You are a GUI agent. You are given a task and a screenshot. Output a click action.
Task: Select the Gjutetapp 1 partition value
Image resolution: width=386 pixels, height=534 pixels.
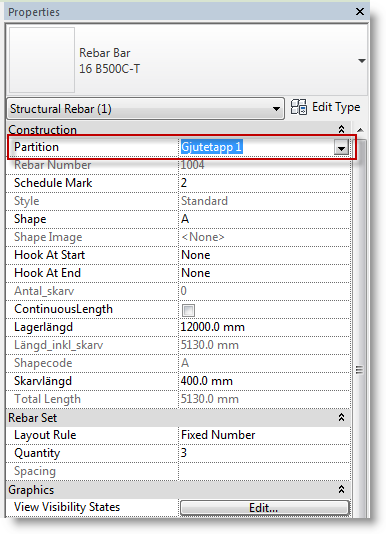tap(211, 147)
